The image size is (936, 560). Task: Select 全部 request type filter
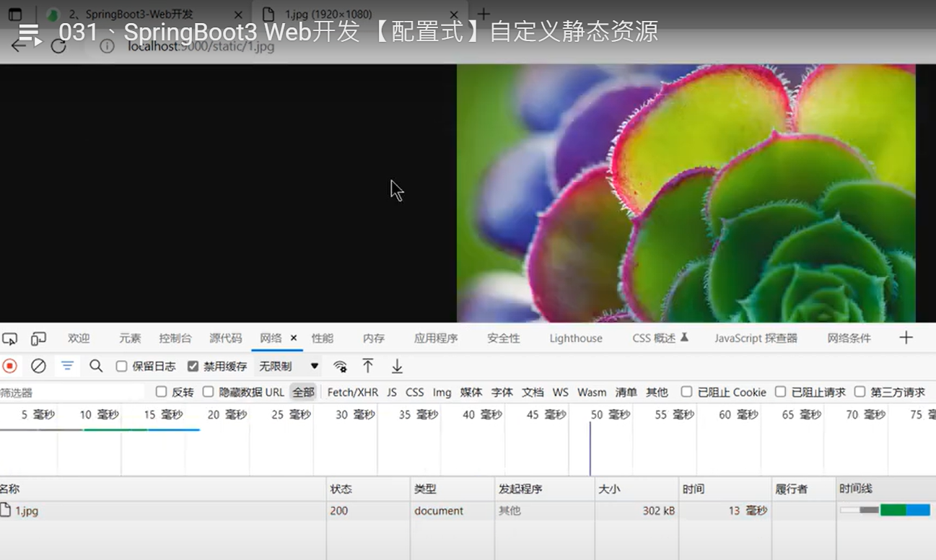(303, 392)
